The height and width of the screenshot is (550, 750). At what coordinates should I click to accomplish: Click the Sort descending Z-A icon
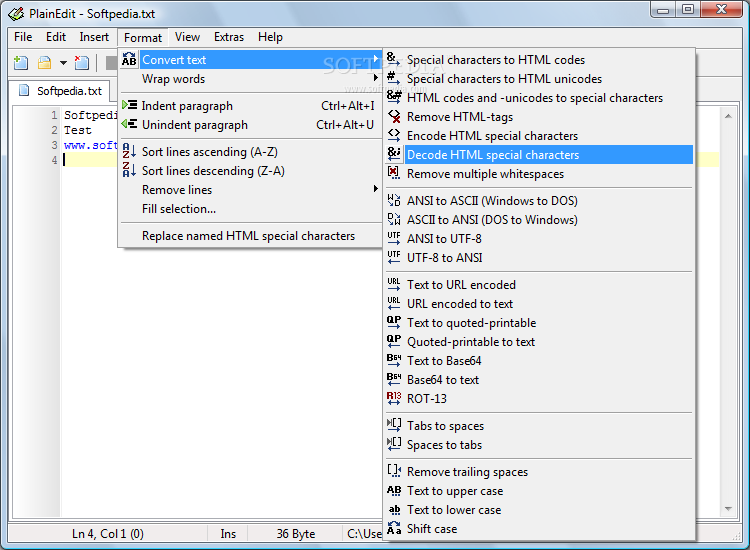point(129,170)
